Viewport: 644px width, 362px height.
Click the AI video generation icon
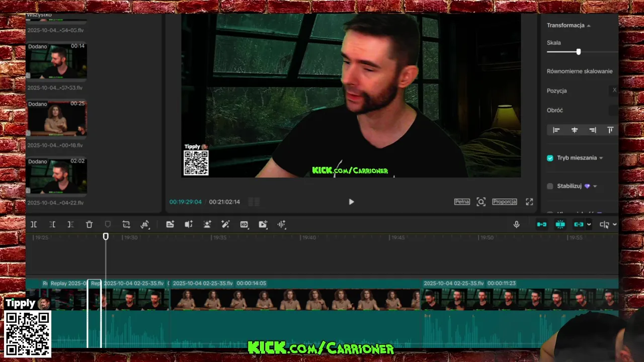[x=263, y=225]
